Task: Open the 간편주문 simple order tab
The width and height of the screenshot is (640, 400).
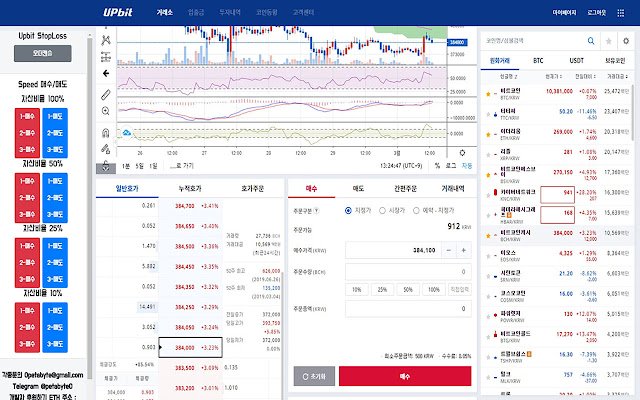Action: pos(405,189)
